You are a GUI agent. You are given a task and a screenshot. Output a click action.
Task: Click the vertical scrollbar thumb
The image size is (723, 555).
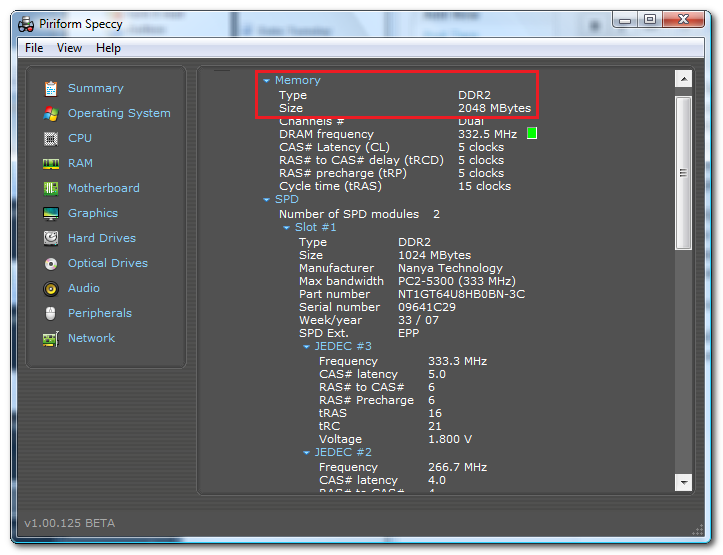pyautogui.click(x=683, y=173)
